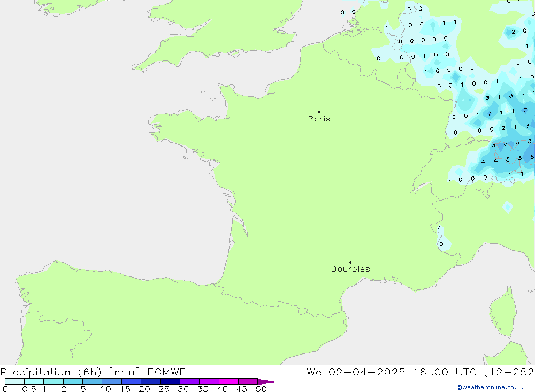Viewport: 535px width, 392px height.
Task: Pick the 40–45 mm legend color swatch
Action: 228,381
